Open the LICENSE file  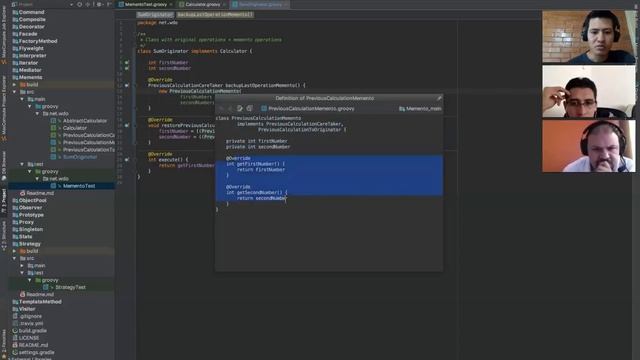click(x=29, y=338)
